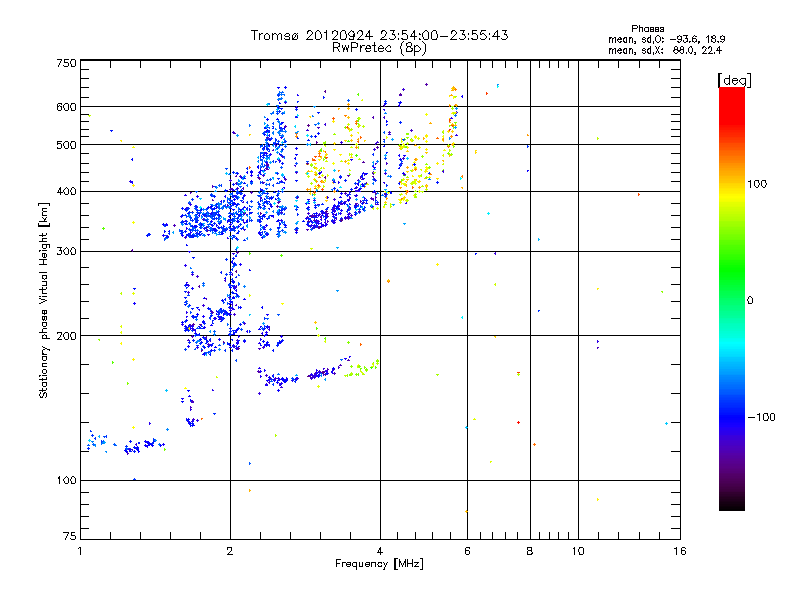Click the "mean, sd,O: -93.6, 18.9" statistic
Screen dimensions: 800x600
click(x=666, y=39)
